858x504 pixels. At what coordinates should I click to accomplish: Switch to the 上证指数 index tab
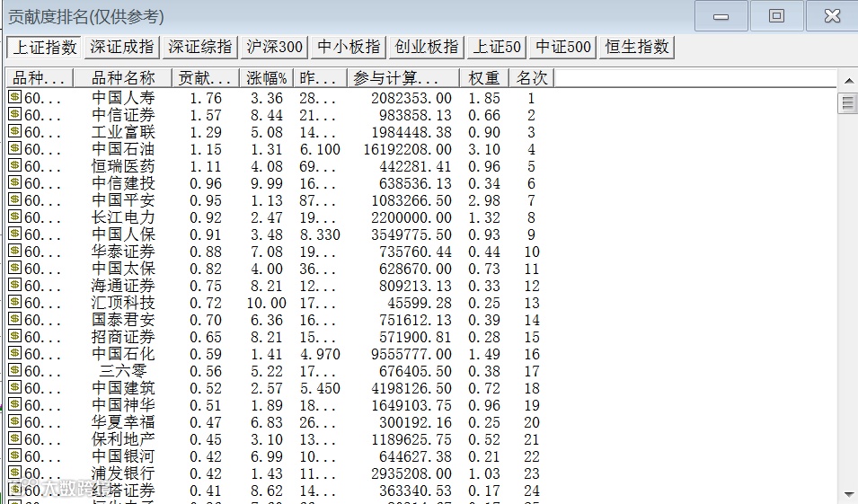[x=44, y=47]
